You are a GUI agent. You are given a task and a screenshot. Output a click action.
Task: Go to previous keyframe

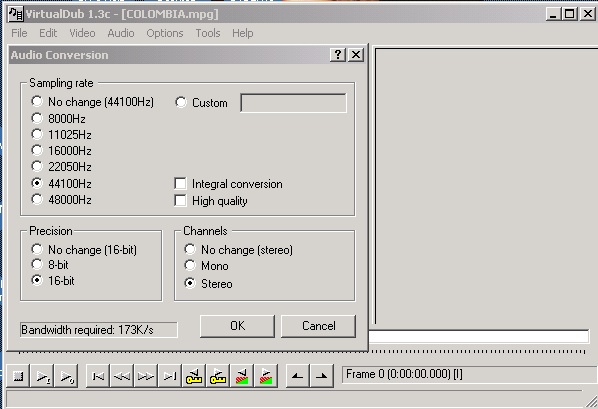194,377
